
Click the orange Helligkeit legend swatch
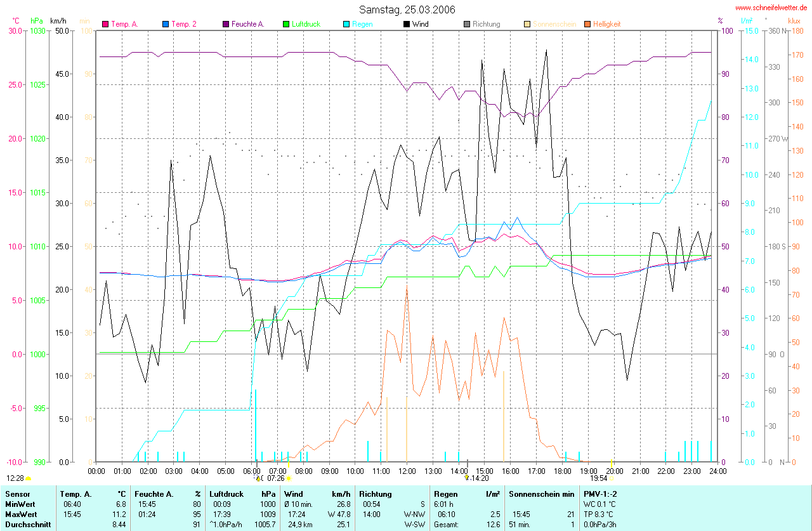click(x=587, y=24)
